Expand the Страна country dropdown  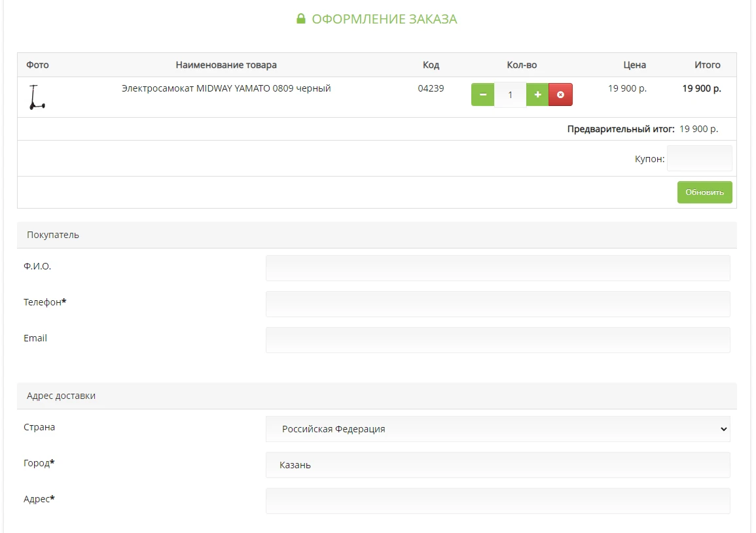click(x=497, y=429)
